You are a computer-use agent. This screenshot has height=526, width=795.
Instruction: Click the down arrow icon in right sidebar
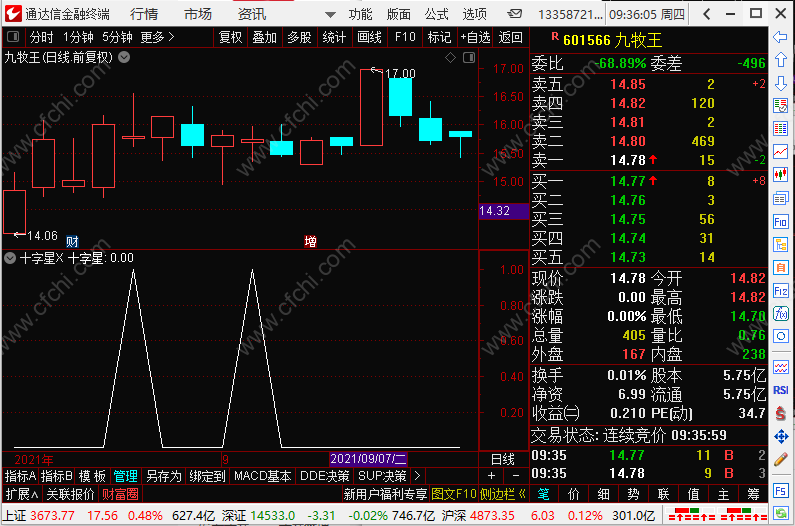(x=780, y=83)
